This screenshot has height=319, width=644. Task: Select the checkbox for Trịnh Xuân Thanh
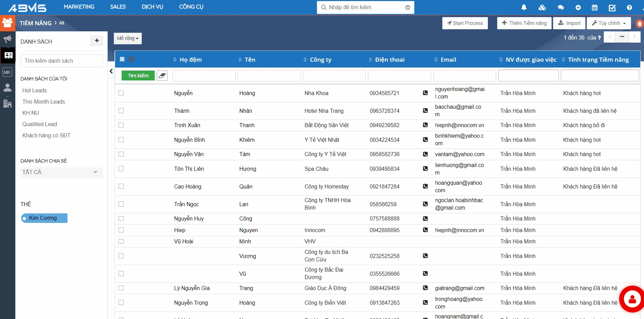(x=121, y=125)
